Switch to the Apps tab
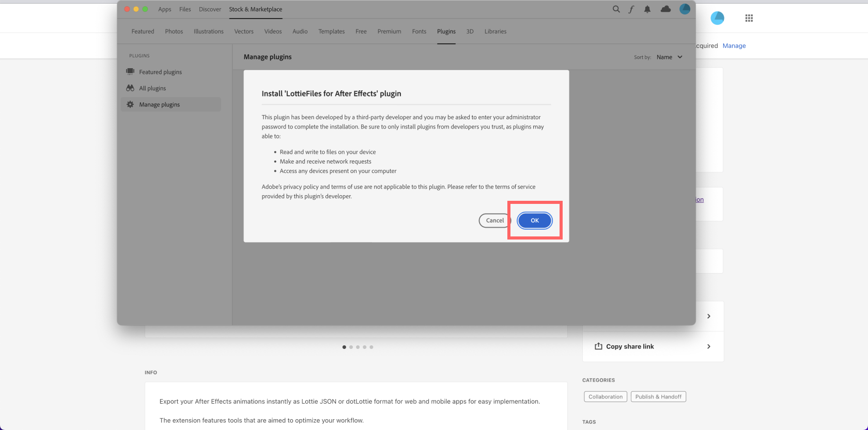The height and width of the screenshot is (430, 868). pyautogui.click(x=165, y=9)
